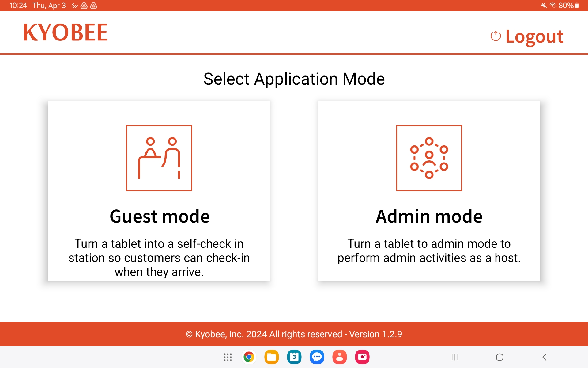
Task: Tap the Guest mode description text
Action: [159, 258]
